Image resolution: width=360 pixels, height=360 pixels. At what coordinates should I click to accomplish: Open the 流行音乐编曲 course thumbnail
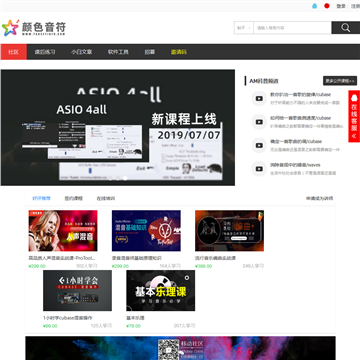[x=229, y=231]
